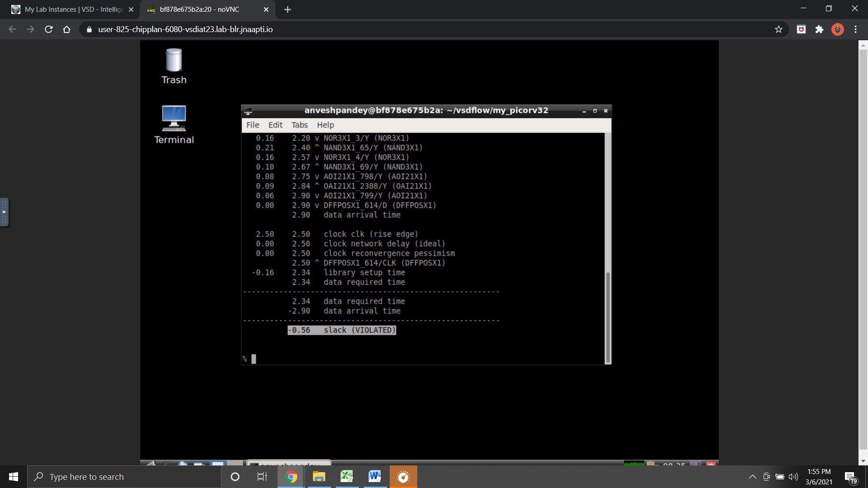
Task: Open the Chrome three-dot menu
Action: (x=855, y=29)
